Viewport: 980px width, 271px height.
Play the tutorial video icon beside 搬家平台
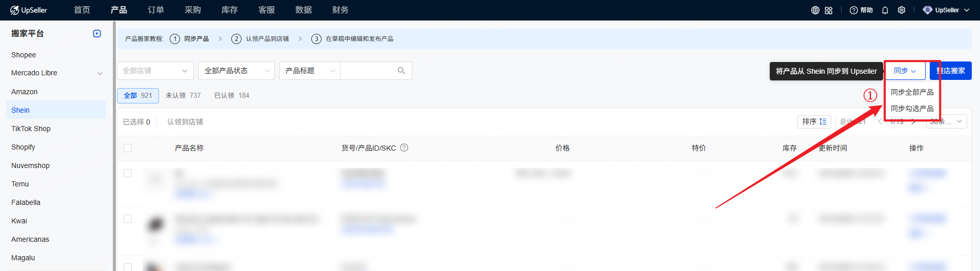click(x=97, y=34)
